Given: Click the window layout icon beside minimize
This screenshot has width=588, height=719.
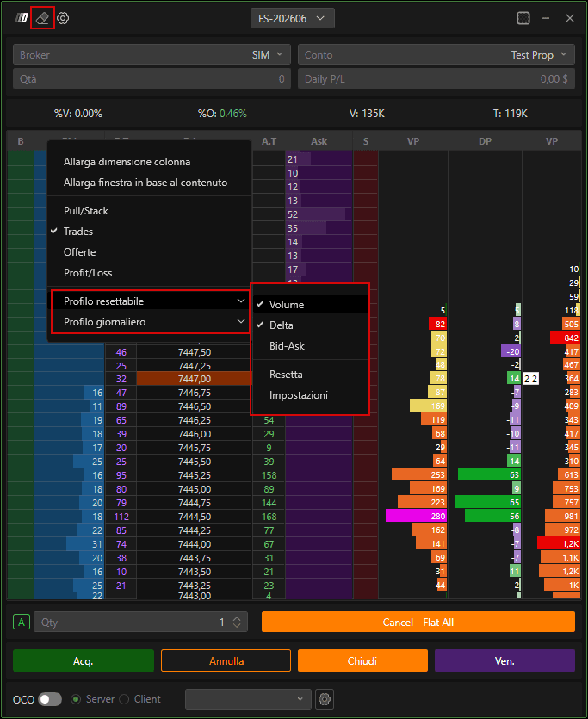Looking at the screenshot, I should pyautogui.click(x=523, y=18).
